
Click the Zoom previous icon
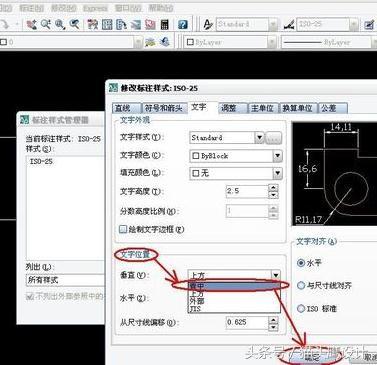75,24
